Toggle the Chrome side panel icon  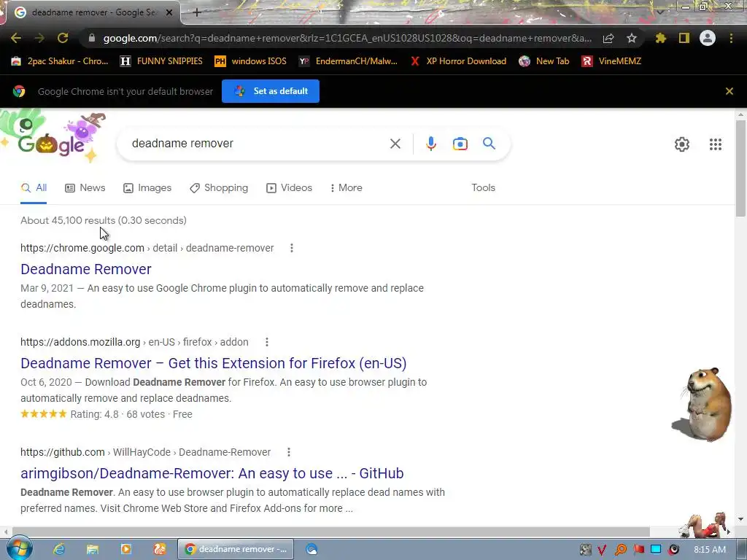pyautogui.click(x=684, y=38)
